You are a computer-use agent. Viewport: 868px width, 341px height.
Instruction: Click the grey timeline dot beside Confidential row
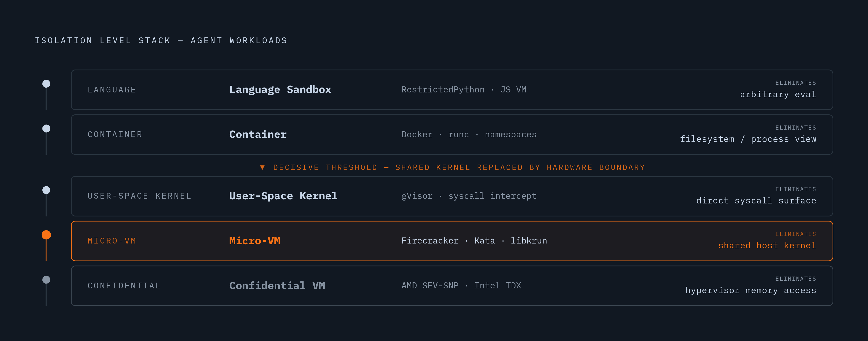(46, 280)
